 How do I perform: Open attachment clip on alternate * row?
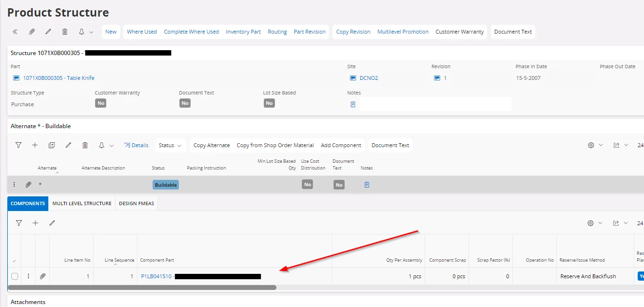coord(29,185)
